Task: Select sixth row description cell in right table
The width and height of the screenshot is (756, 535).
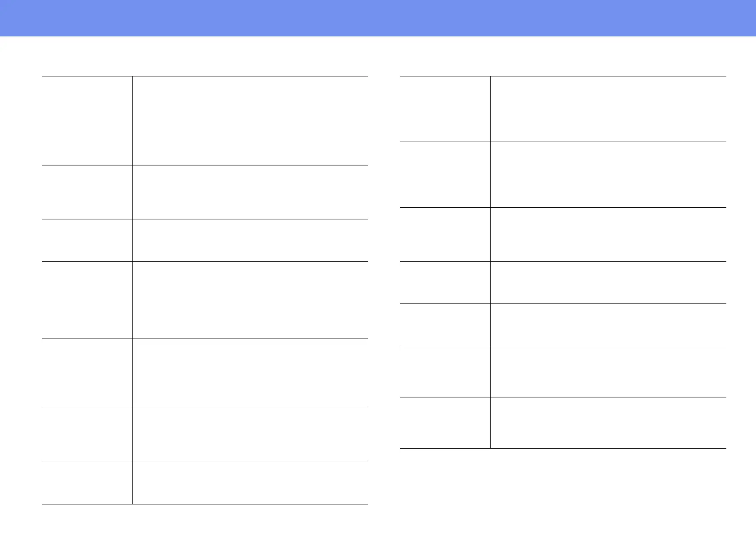Action: tap(609, 371)
